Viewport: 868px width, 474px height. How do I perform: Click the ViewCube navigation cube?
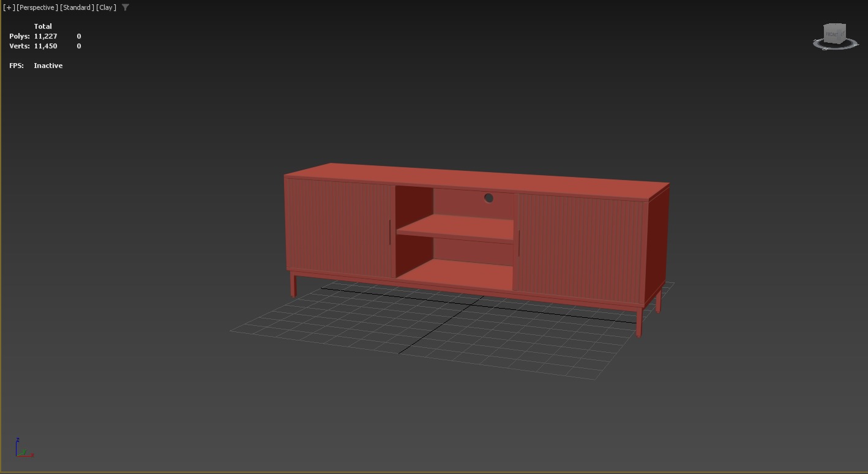[835, 34]
